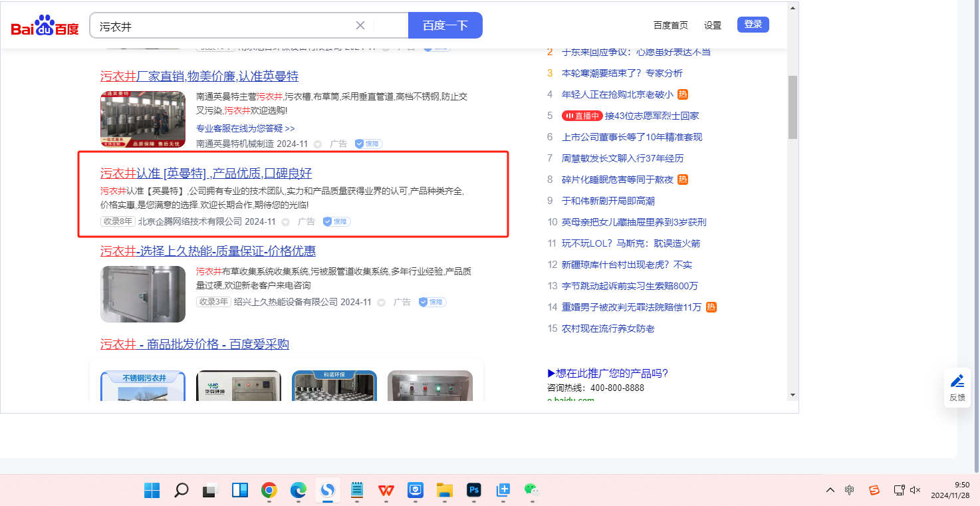Image resolution: width=980 pixels, height=506 pixels.
Task: Toggle the muted volume speaker icon
Action: pos(916,490)
